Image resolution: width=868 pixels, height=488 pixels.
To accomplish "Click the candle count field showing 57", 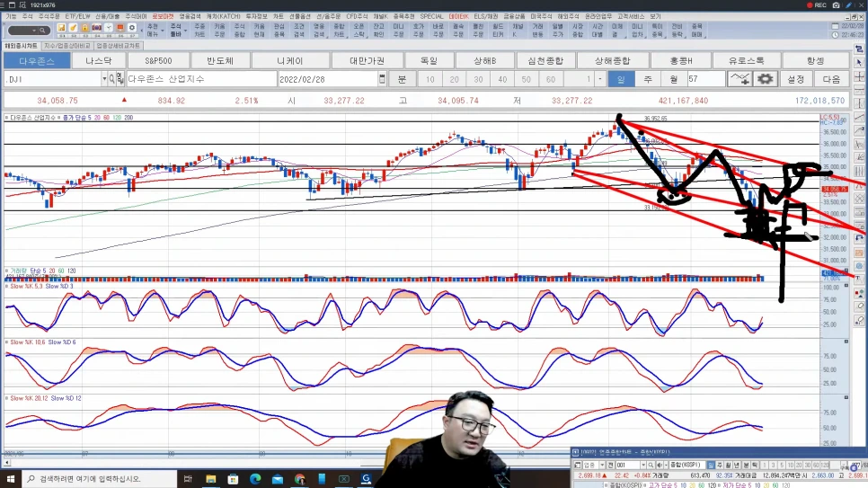I will click(704, 79).
